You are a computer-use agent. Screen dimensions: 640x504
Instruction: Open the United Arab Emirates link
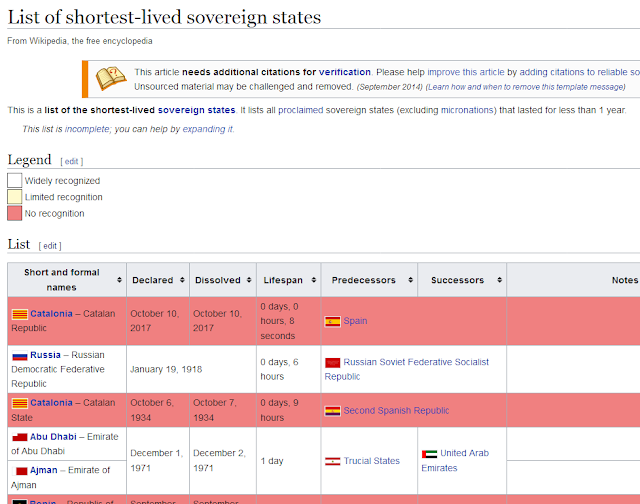455,461
